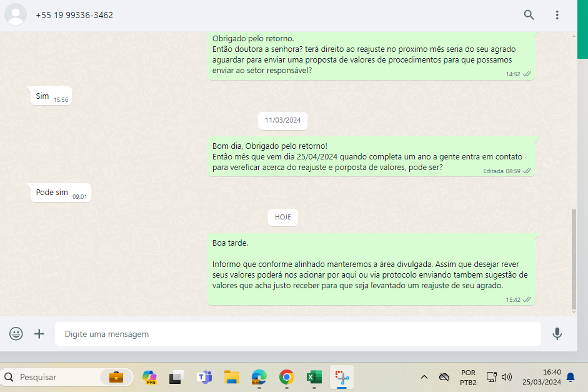Click the 'Digite uma mensagem' input field

[297, 334]
